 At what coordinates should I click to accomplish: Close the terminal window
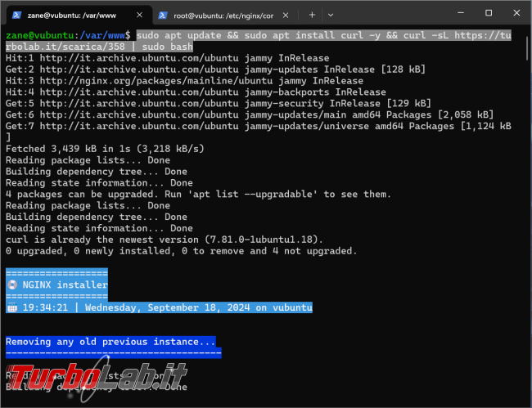[516, 13]
